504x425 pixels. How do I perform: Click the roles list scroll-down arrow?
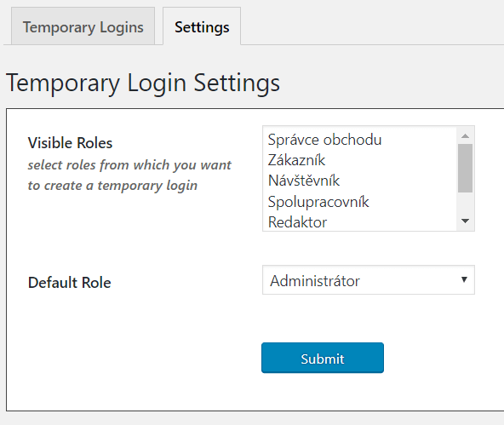click(x=465, y=221)
